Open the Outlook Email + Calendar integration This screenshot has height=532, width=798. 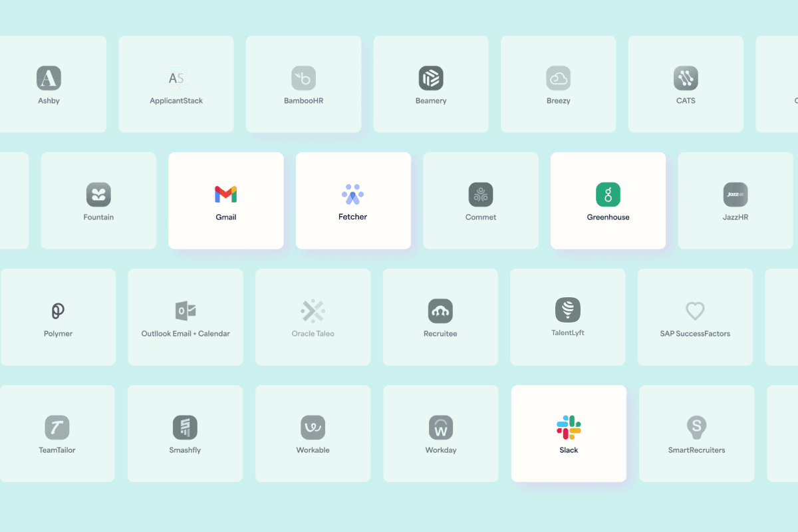click(x=185, y=310)
